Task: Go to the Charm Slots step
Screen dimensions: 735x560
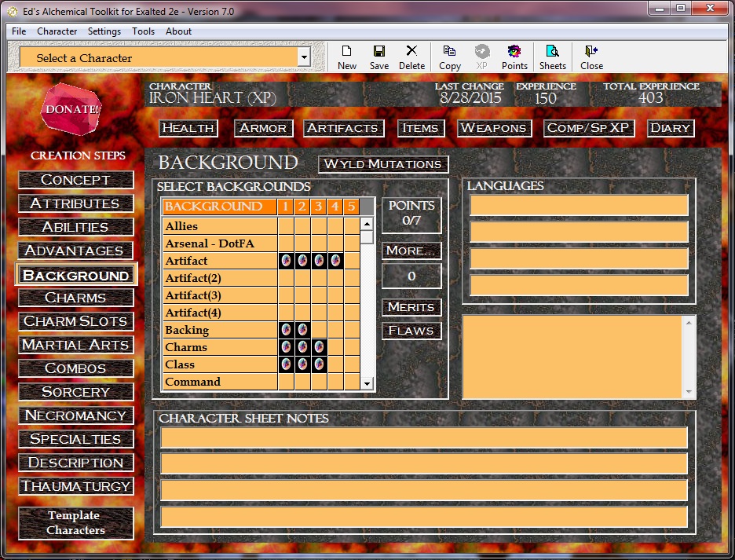Action: click(x=75, y=321)
